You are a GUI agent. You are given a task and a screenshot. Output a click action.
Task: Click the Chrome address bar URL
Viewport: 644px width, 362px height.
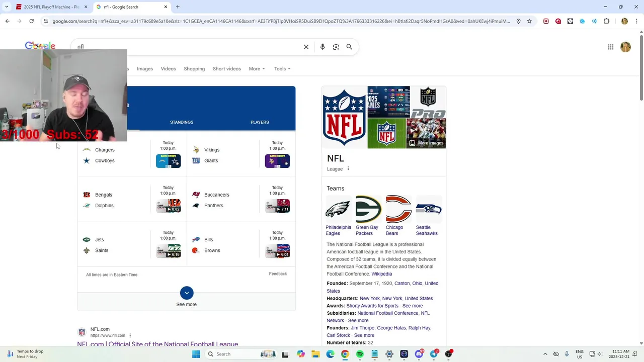[x=282, y=21]
